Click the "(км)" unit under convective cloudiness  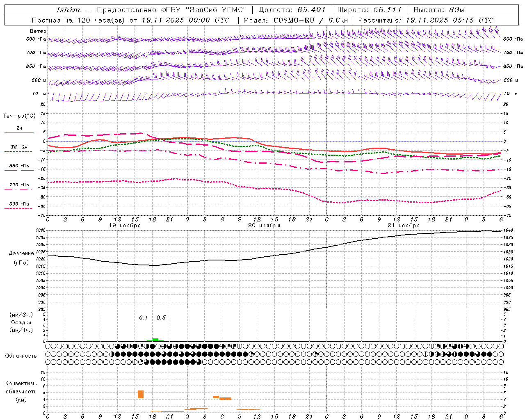[21, 399]
